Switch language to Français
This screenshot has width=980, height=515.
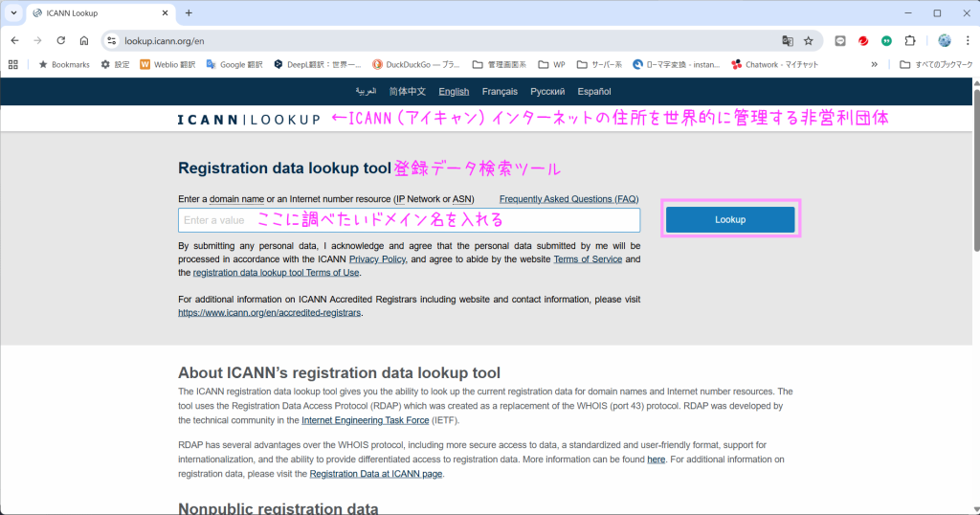pyautogui.click(x=500, y=92)
